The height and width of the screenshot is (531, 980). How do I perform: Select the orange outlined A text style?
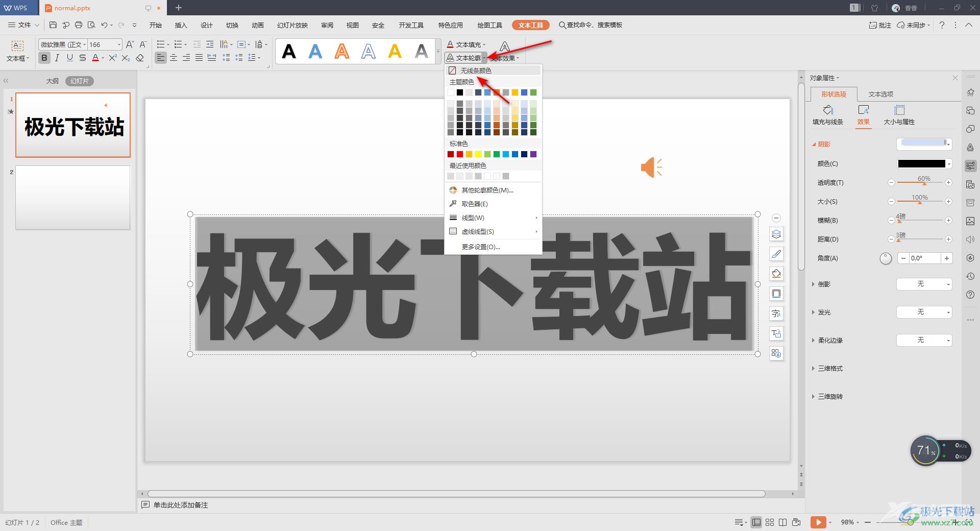click(342, 51)
